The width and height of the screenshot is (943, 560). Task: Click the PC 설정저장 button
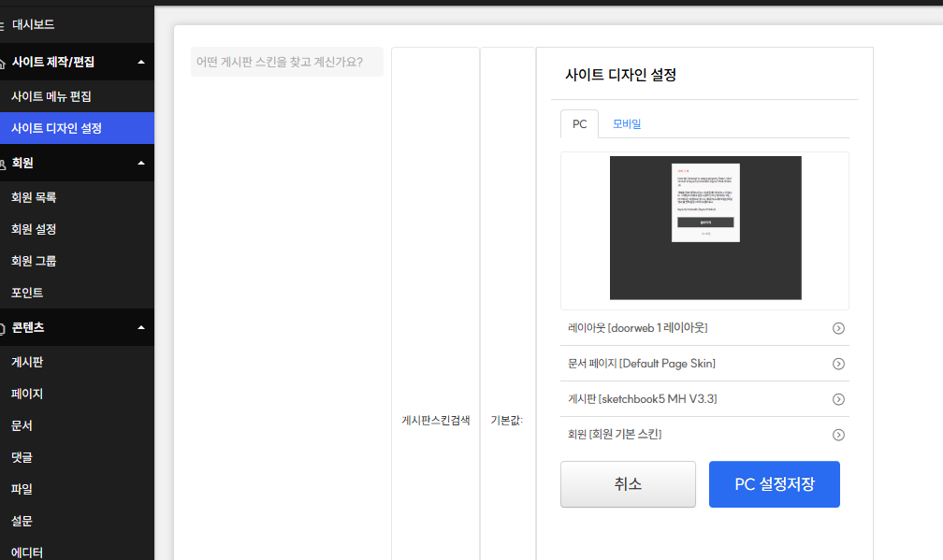point(774,484)
